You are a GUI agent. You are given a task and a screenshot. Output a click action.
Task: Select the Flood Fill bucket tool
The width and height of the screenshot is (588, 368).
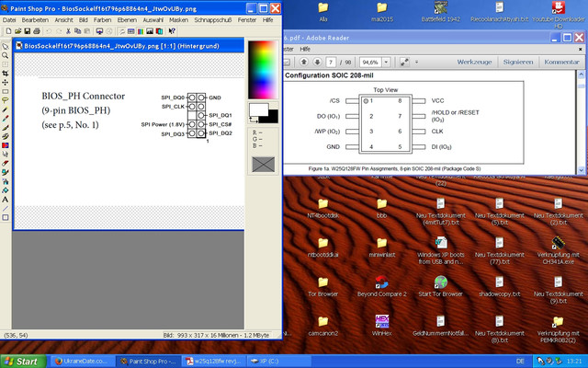[6, 190]
